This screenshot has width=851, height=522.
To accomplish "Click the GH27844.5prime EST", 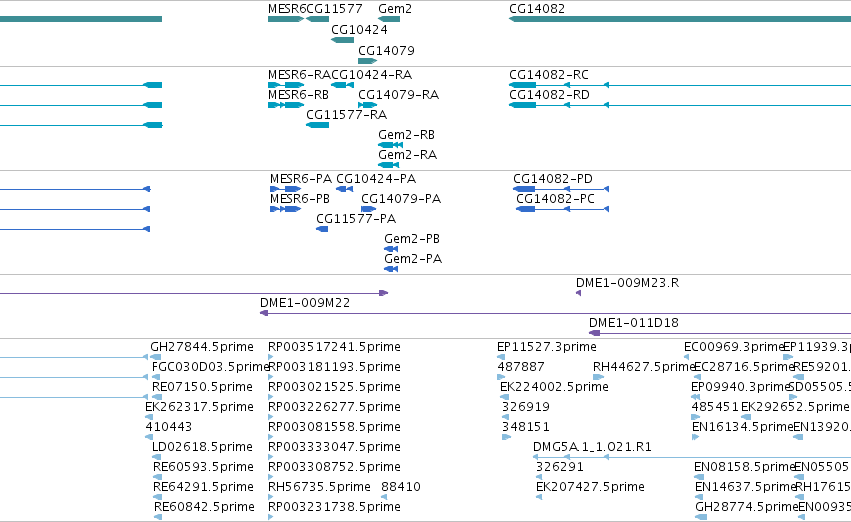I will pos(155,357).
